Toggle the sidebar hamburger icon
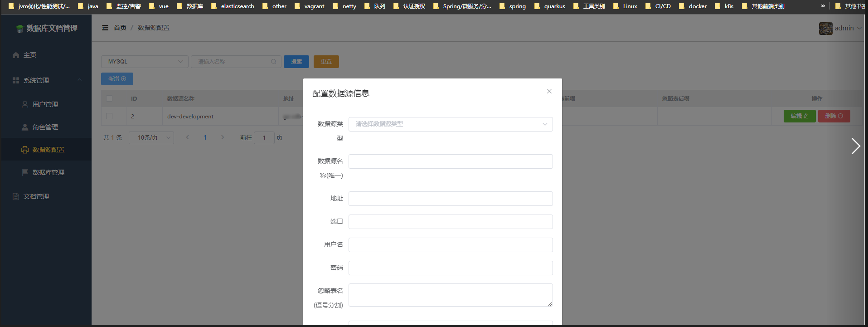868x327 pixels. 105,28
